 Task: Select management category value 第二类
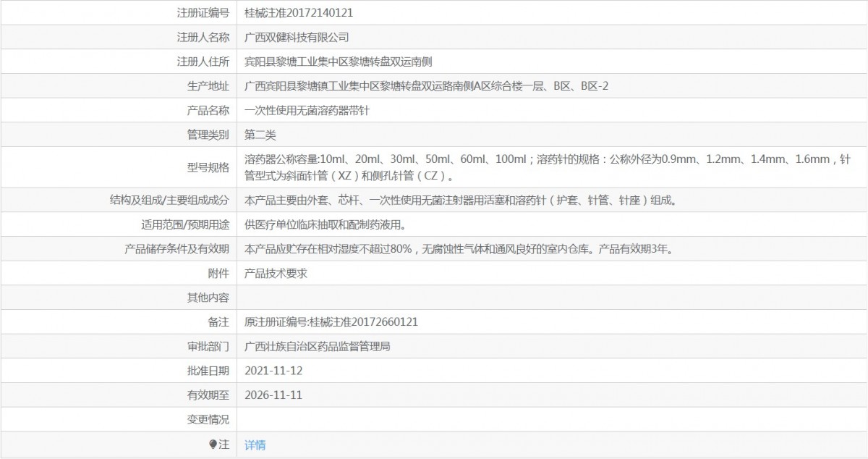(260, 135)
